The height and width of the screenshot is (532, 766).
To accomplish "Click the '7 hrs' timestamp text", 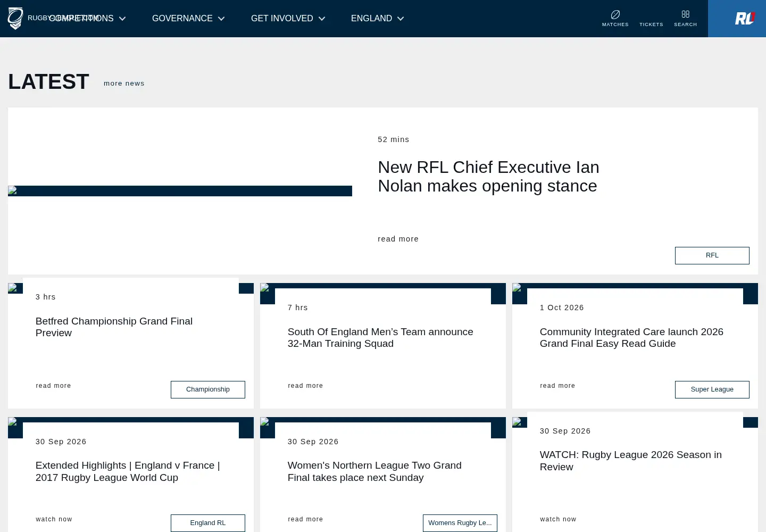I will (298, 307).
